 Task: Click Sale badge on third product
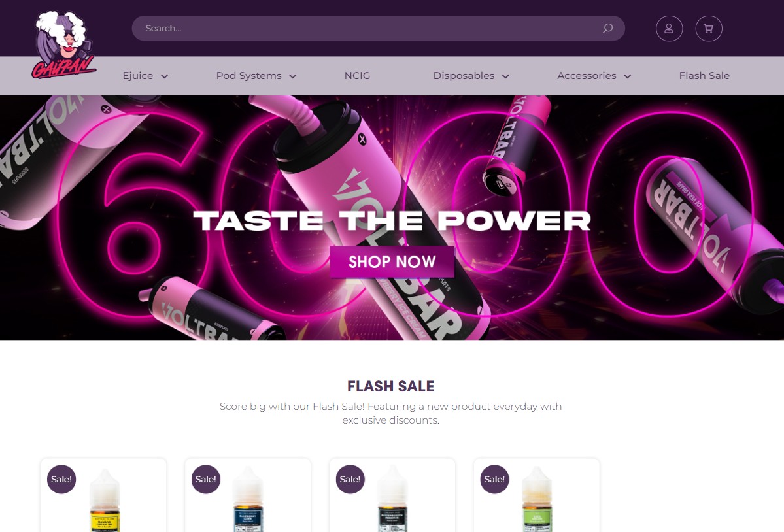pyautogui.click(x=350, y=479)
